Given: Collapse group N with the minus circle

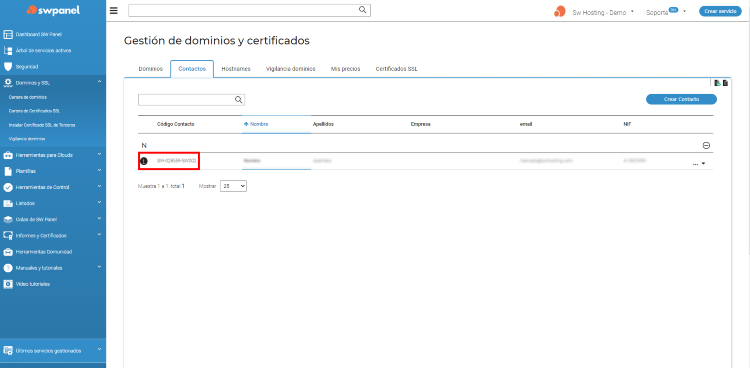Looking at the screenshot, I should pyautogui.click(x=706, y=145).
